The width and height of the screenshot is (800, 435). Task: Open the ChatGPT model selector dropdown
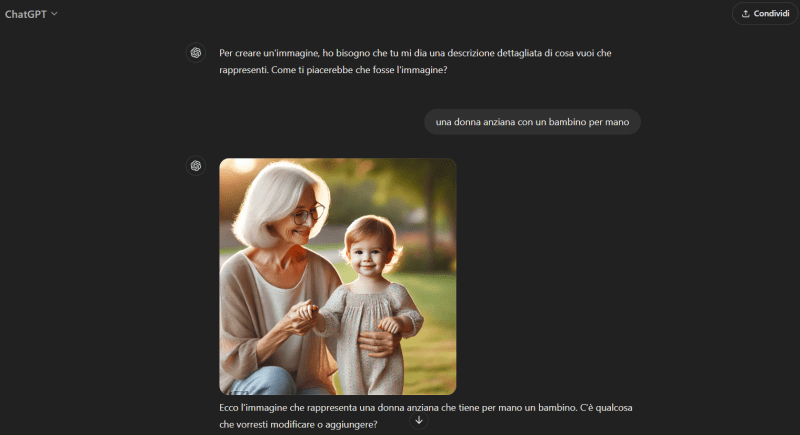point(31,14)
